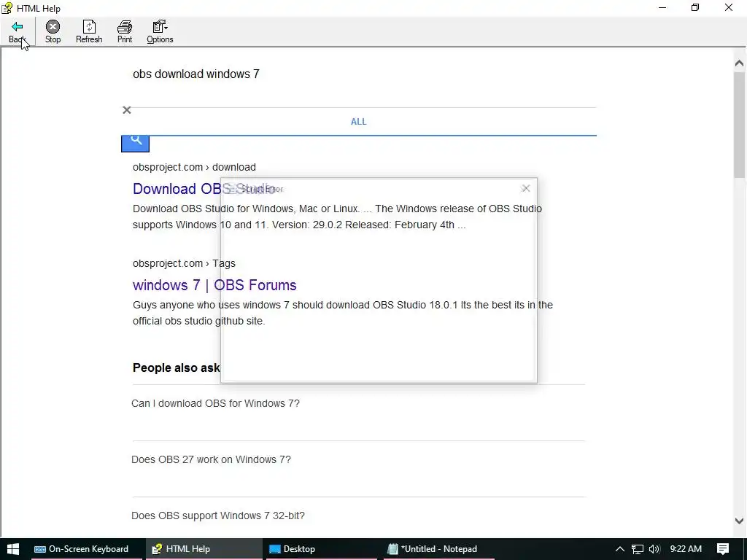This screenshot has width=747, height=560.
Task: Refresh the HTML Help page
Action: pyautogui.click(x=89, y=32)
